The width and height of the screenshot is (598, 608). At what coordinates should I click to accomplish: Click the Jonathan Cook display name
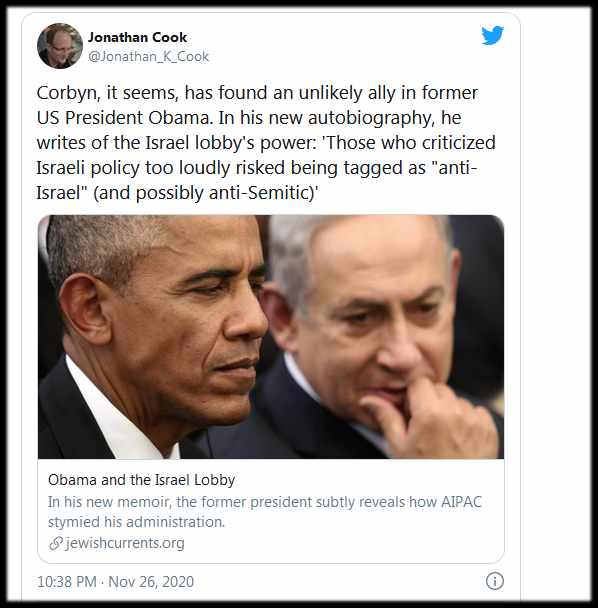137,37
